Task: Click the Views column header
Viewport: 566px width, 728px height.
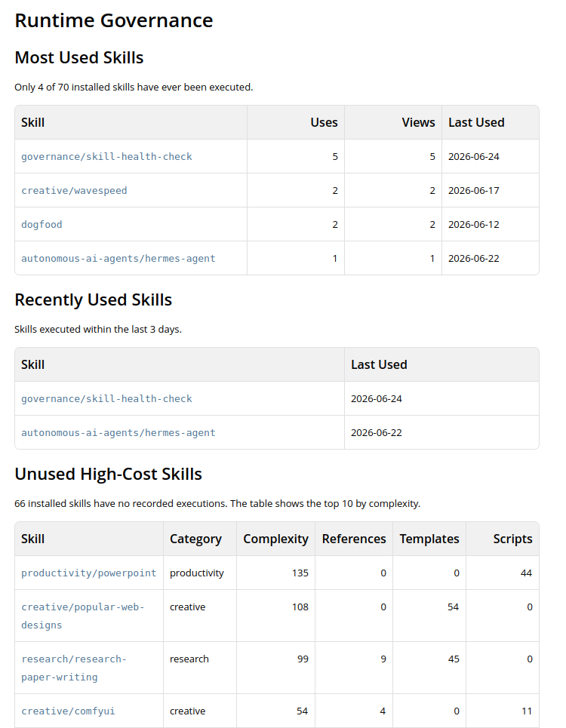Action: (418, 122)
